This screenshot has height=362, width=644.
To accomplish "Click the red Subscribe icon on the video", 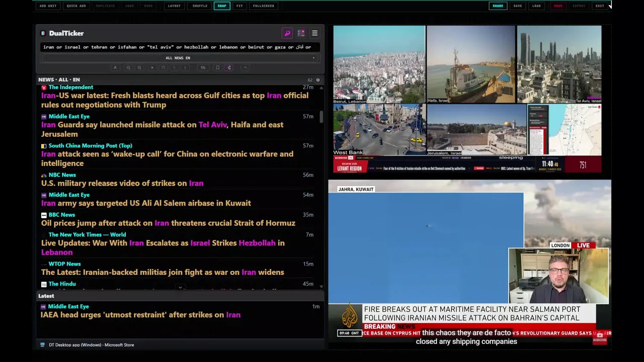I will coord(599,338).
